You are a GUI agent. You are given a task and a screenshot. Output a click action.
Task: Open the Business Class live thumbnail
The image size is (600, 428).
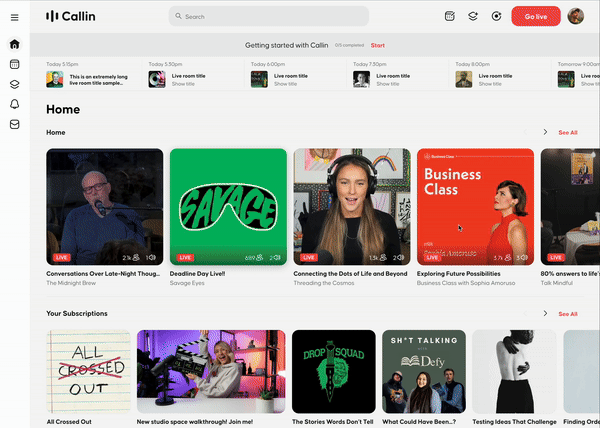pos(475,207)
